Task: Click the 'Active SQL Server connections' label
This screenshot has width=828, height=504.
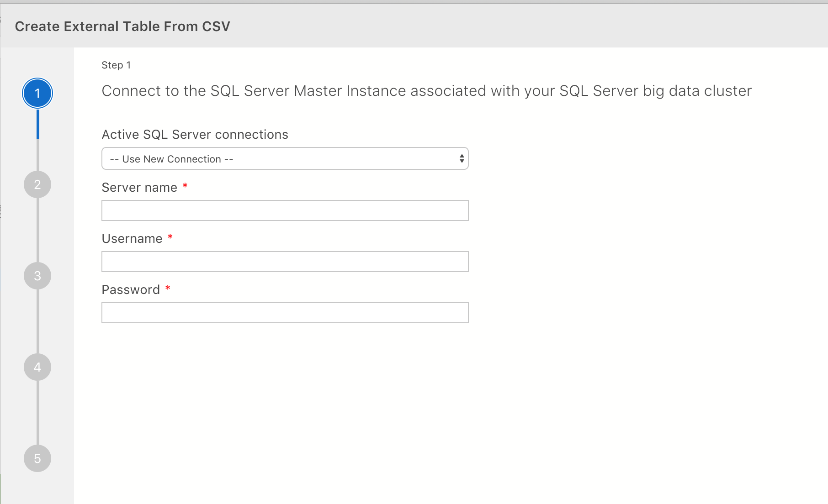Action: pyautogui.click(x=195, y=134)
